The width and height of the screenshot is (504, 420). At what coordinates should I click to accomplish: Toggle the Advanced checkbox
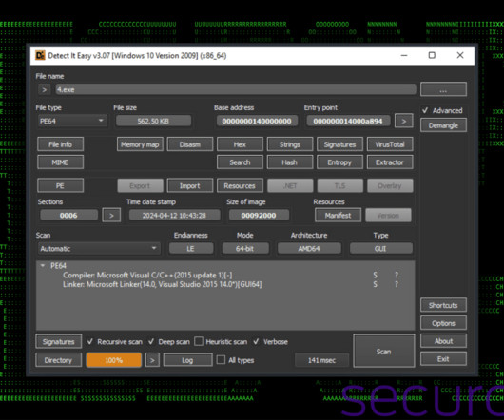pyautogui.click(x=442, y=110)
